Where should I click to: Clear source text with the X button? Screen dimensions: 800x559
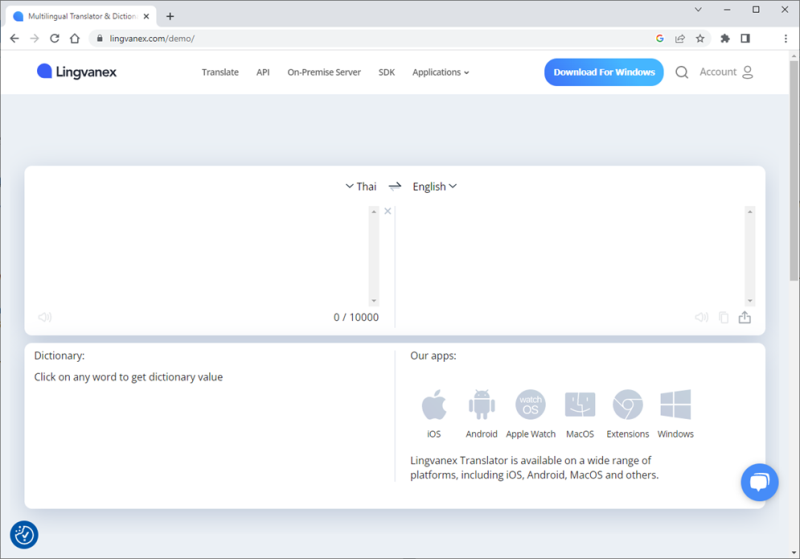click(388, 211)
